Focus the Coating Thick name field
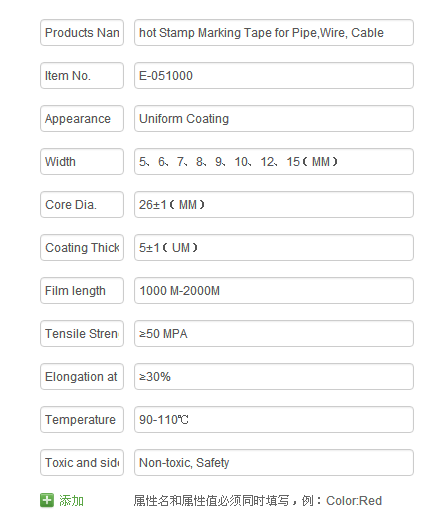Image resolution: width=421 pixels, height=519 pixels. pos(82,248)
